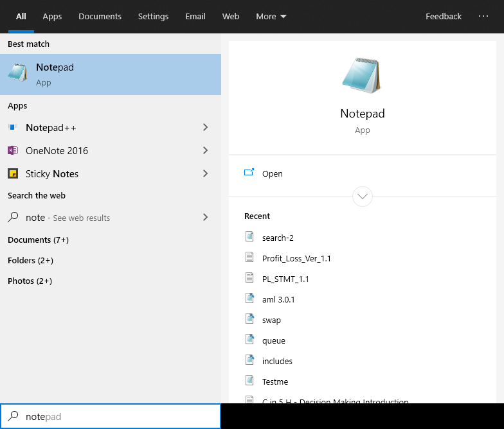This screenshot has width=504, height=429.
Task: Expand Sticky Notes result options arrow
Action: tap(206, 173)
